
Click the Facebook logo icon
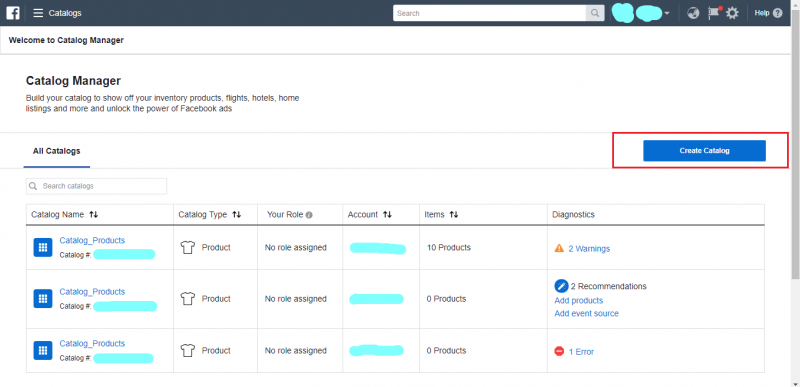[x=13, y=13]
